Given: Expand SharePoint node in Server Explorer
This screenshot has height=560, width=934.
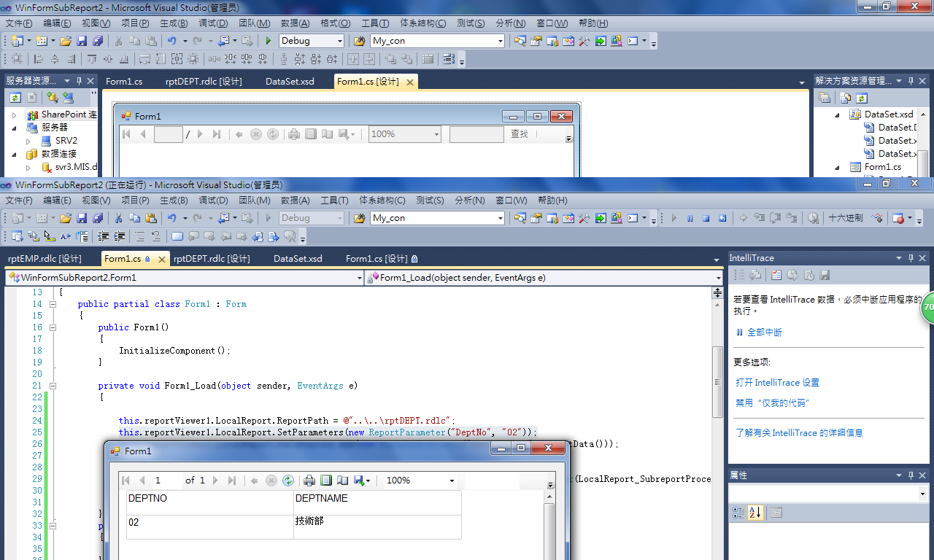Looking at the screenshot, I should pyautogui.click(x=14, y=114).
